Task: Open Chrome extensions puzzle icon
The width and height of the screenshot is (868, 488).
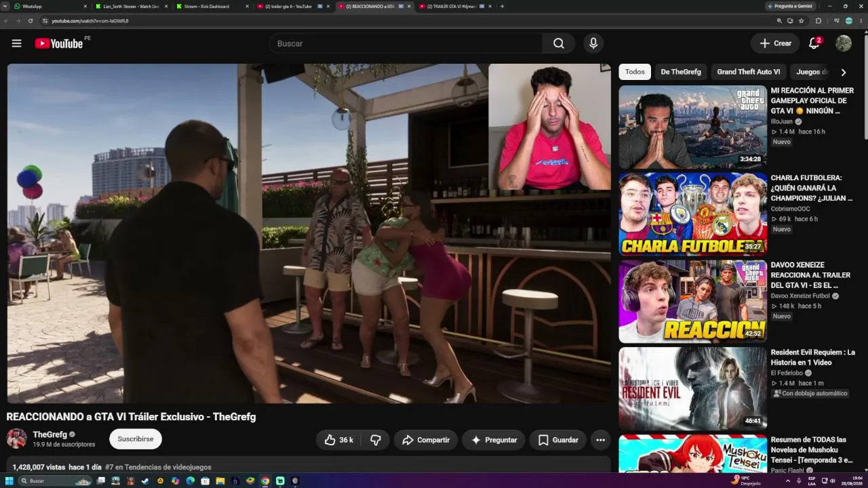Action: pos(818,21)
